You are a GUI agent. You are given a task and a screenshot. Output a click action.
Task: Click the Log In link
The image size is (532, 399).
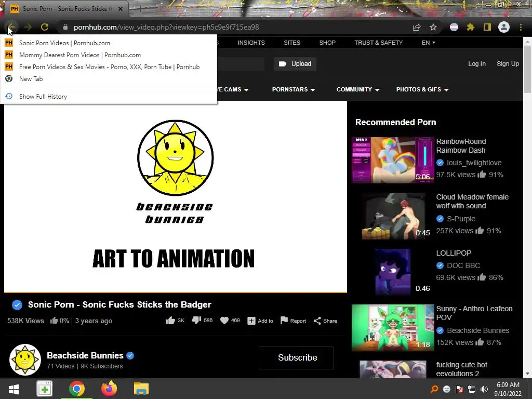pos(477,64)
